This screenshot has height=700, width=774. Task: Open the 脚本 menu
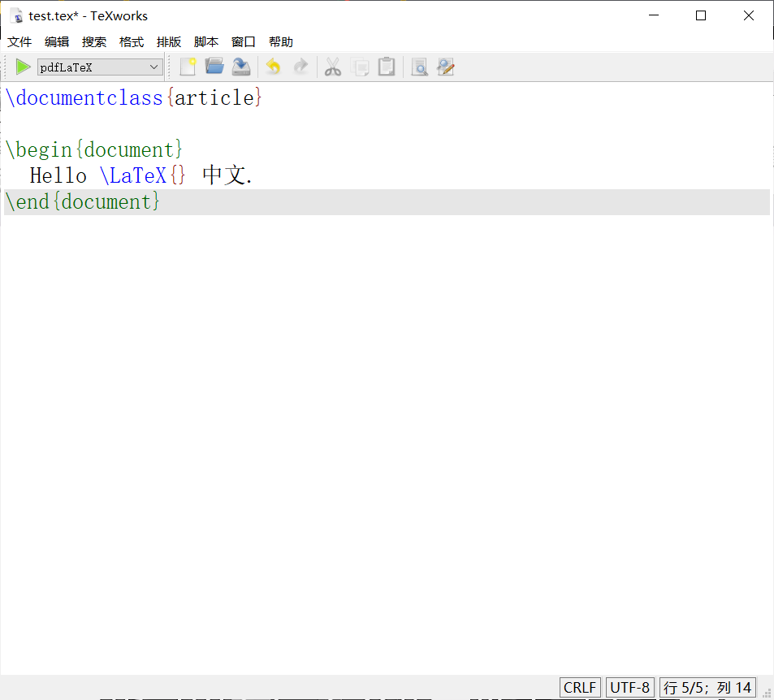click(x=206, y=42)
